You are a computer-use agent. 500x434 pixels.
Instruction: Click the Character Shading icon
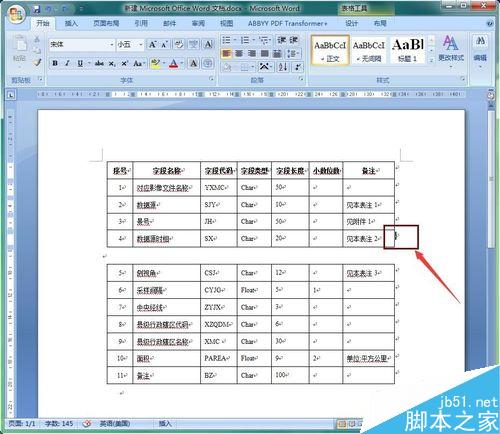pos(194,63)
